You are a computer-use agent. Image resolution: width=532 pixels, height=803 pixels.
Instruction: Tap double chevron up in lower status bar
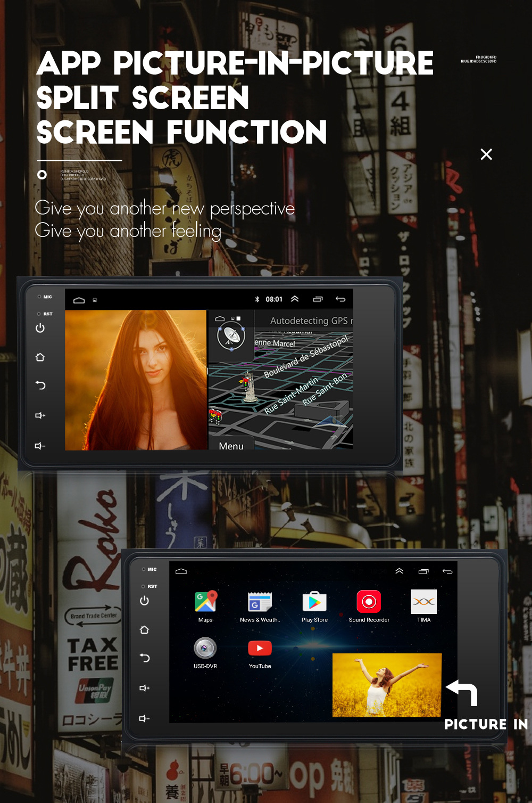(400, 571)
